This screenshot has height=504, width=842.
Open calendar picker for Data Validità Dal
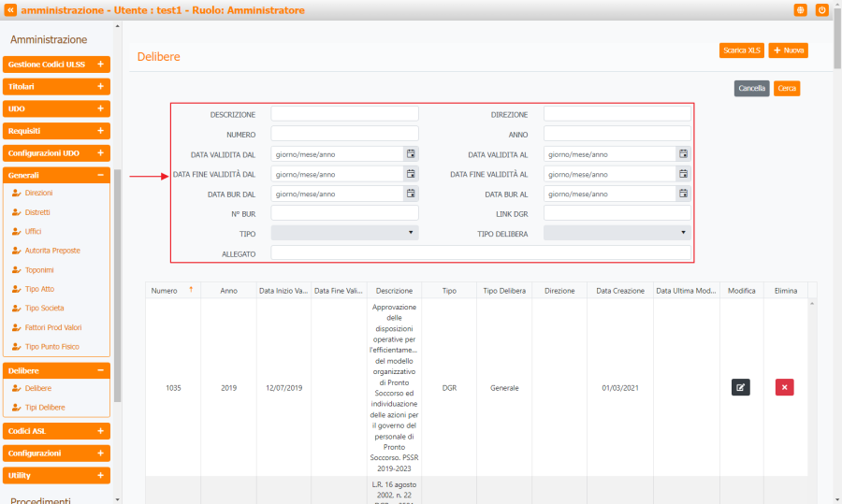[x=411, y=154]
